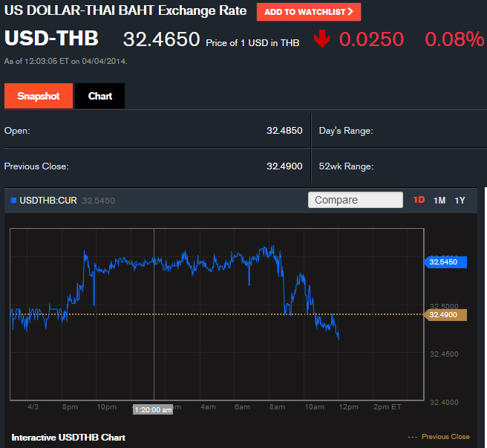Click the gold 32.4900 previous close marker

pos(445,315)
